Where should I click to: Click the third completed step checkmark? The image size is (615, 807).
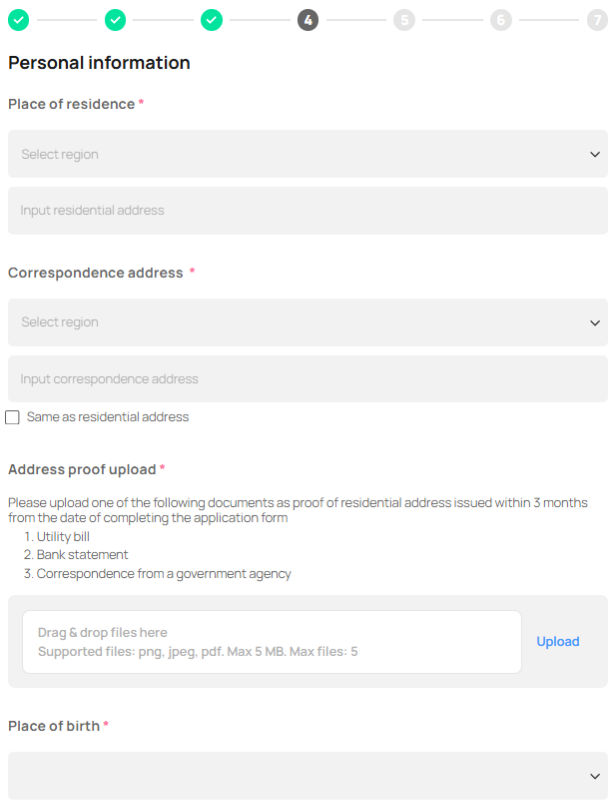point(211,20)
